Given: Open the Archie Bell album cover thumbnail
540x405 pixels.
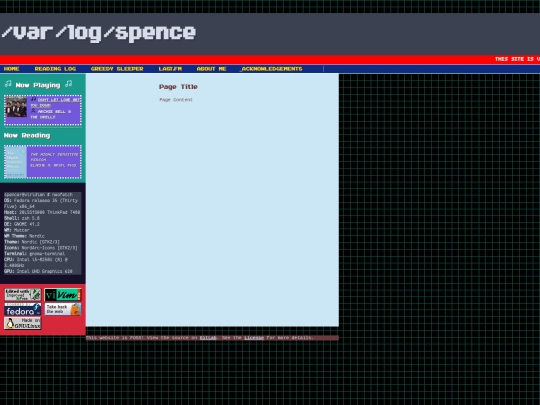Looking at the screenshot, I should (16, 107).
